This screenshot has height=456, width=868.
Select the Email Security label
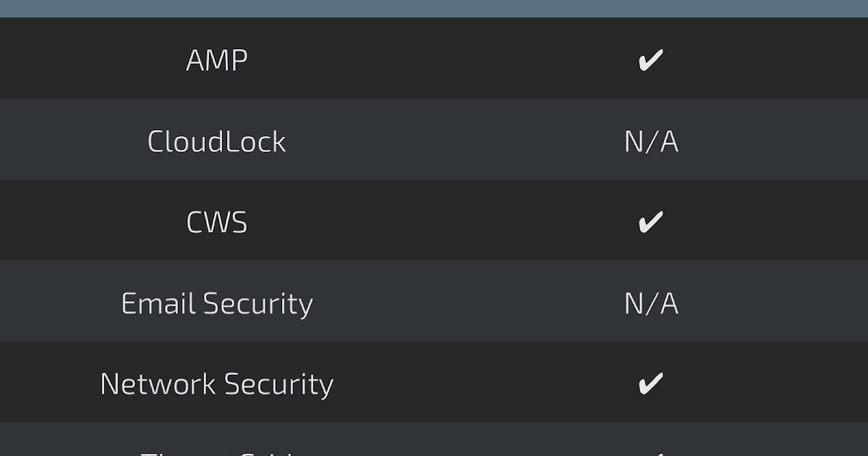pyautogui.click(x=217, y=303)
